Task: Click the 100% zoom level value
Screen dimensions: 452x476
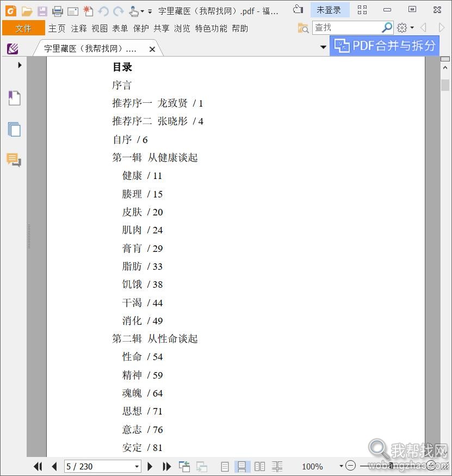Action: 312,467
